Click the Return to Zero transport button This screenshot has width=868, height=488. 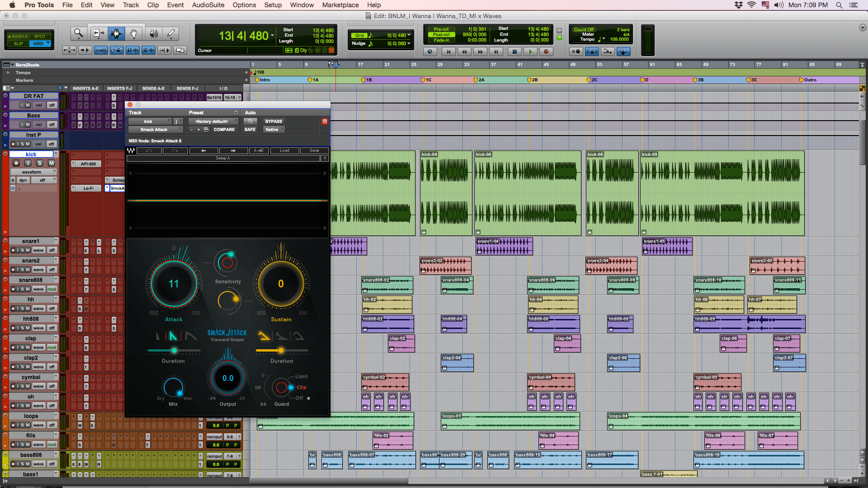(448, 52)
